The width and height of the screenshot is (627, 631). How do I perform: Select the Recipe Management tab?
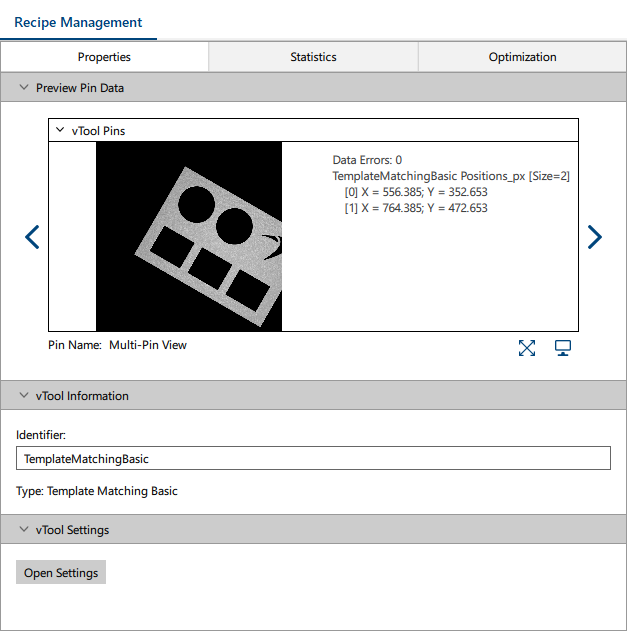pos(78,22)
